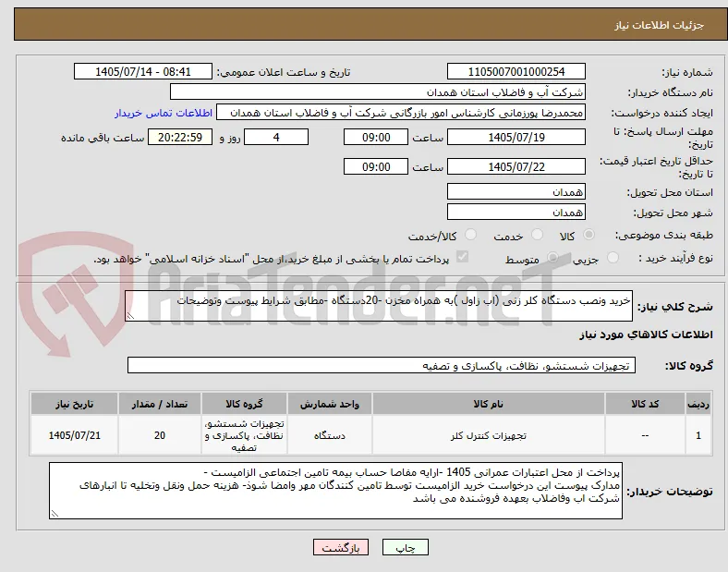
Task: Click the response deadline hour field 09:00
Action: [376, 138]
